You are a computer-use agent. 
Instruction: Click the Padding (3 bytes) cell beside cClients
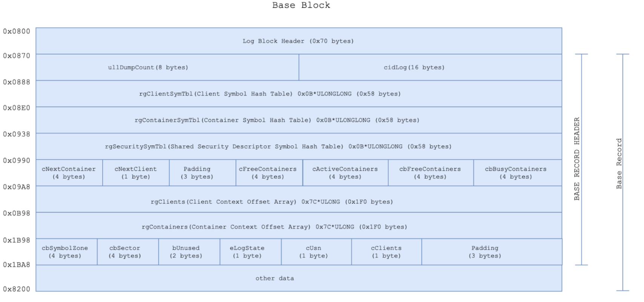click(x=492, y=252)
